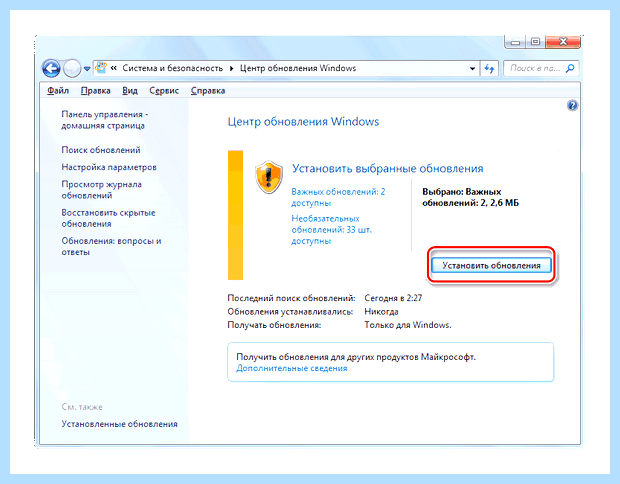This screenshot has height=484, width=620.
Task: Click the Back navigation arrow
Action: point(51,69)
